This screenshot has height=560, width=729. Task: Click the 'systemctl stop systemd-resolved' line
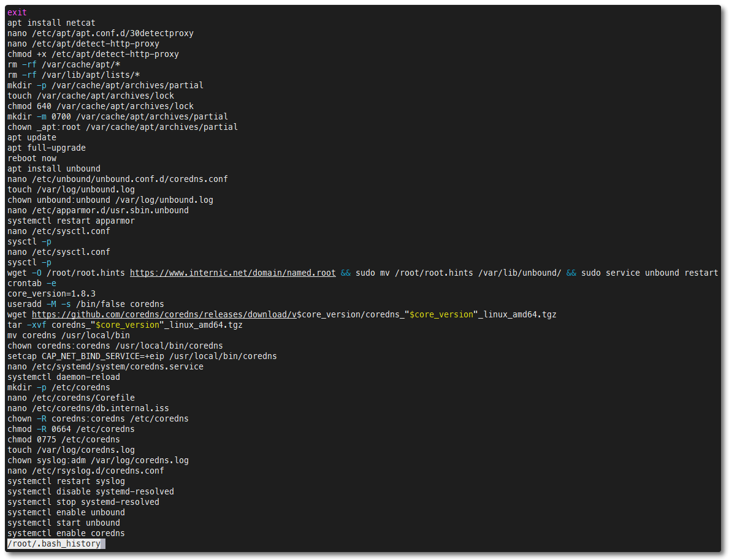click(x=83, y=502)
